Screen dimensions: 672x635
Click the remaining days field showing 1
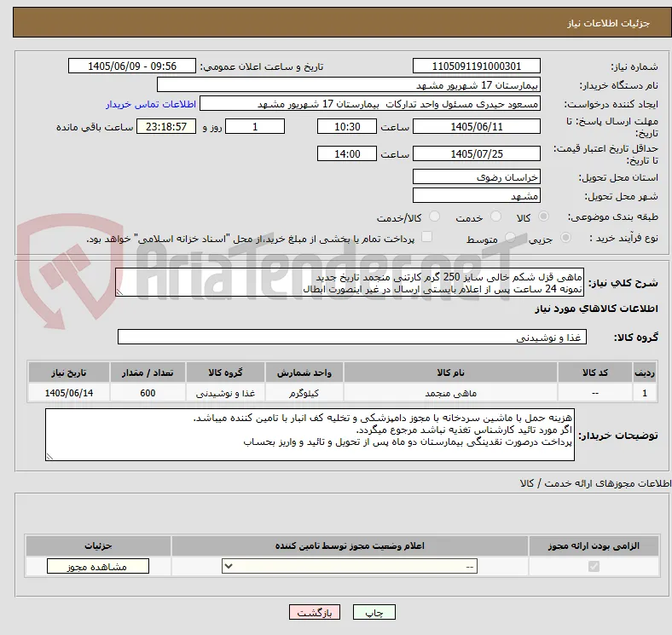[x=255, y=127]
